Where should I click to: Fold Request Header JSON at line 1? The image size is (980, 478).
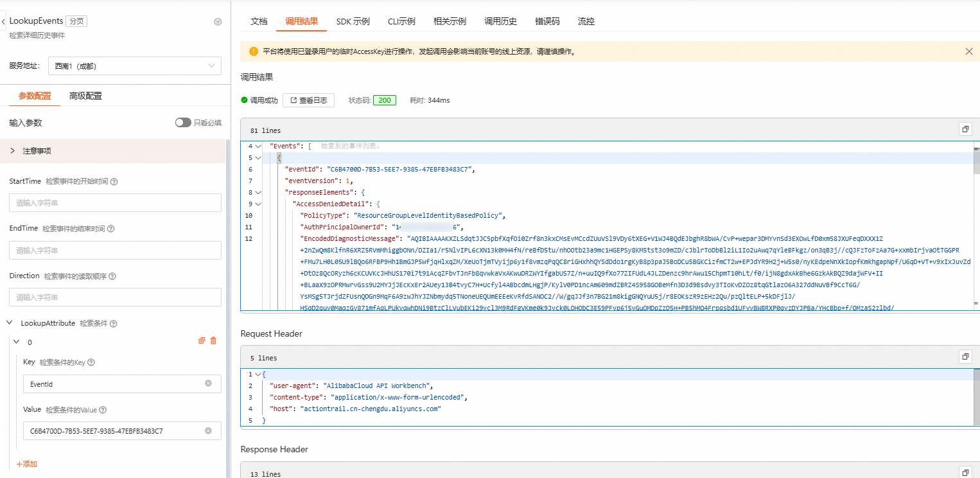pos(258,374)
